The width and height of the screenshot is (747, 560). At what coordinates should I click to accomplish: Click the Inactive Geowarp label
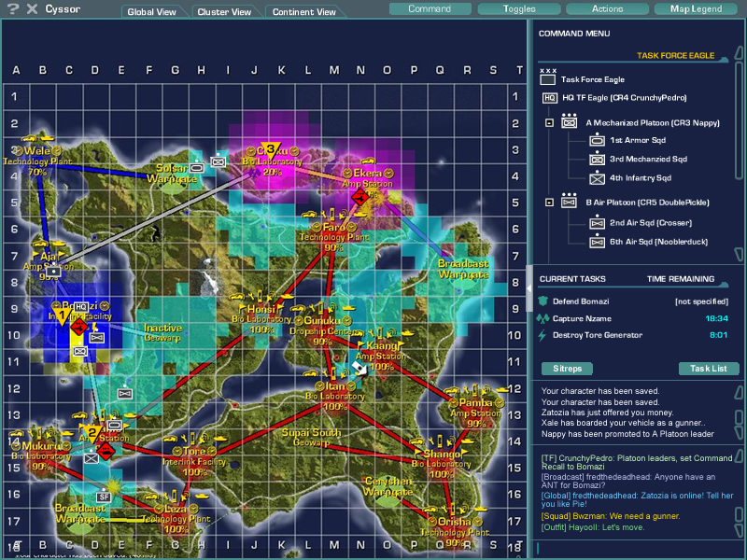coord(162,332)
